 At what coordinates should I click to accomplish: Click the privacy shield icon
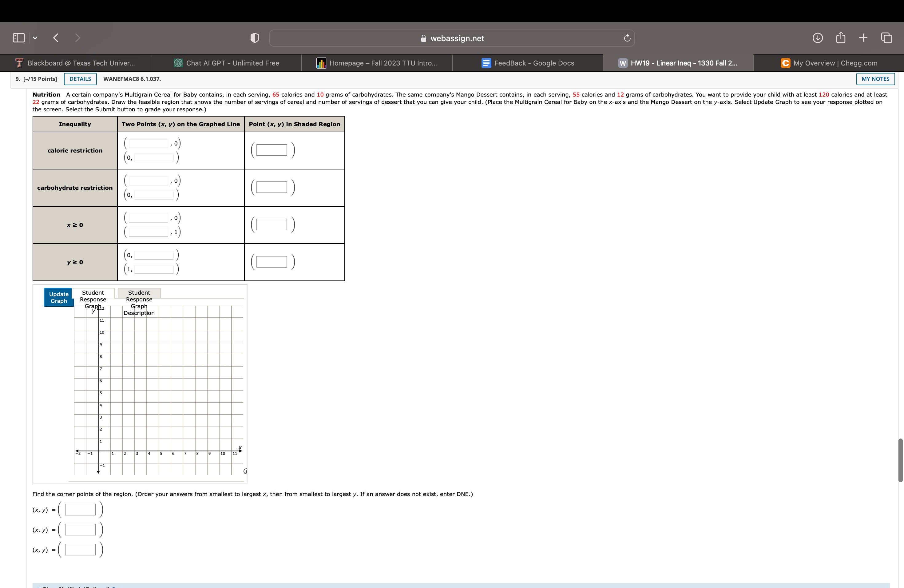[x=255, y=38]
